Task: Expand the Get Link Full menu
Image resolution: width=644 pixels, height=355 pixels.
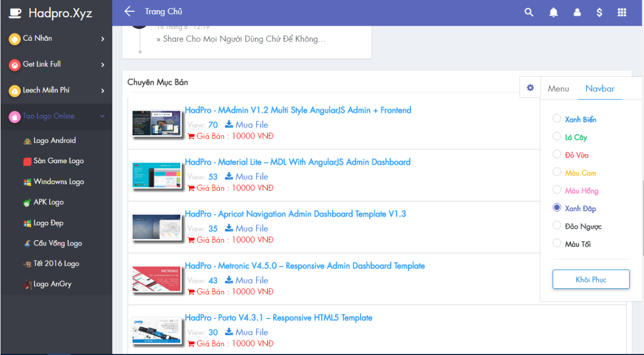Action: [56, 64]
